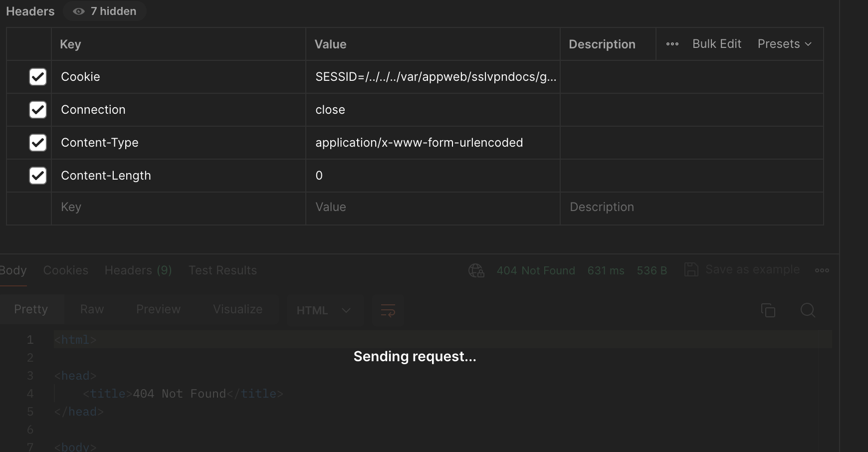
Task: Click the network globe icon near response status
Action: pos(476,270)
